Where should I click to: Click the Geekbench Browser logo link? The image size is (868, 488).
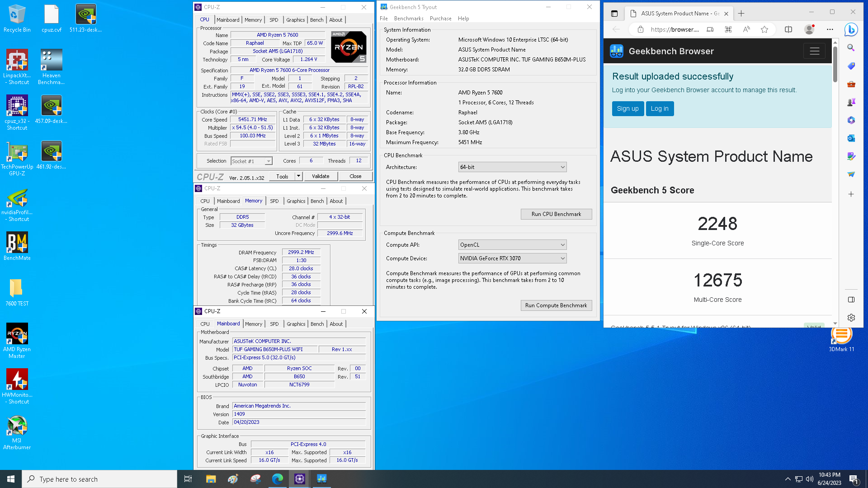coord(662,51)
